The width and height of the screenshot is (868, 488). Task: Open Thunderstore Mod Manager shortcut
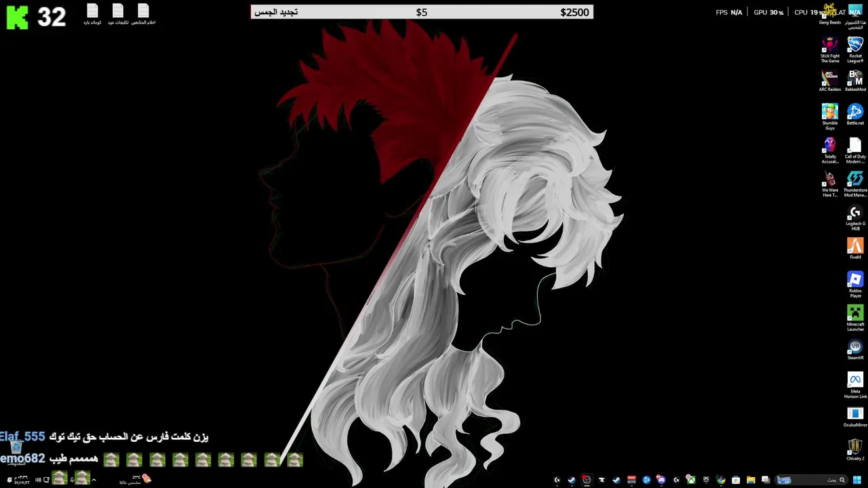point(855,184)
